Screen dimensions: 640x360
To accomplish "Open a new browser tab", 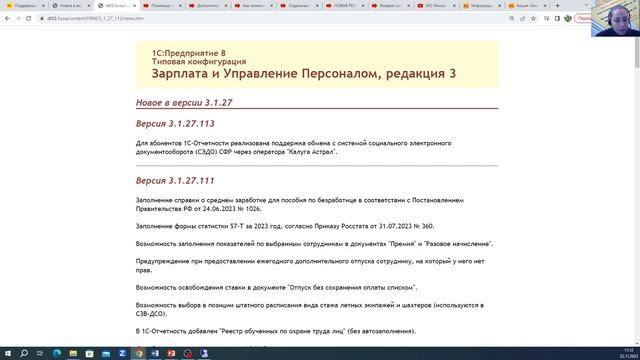I will coord(558,6).
